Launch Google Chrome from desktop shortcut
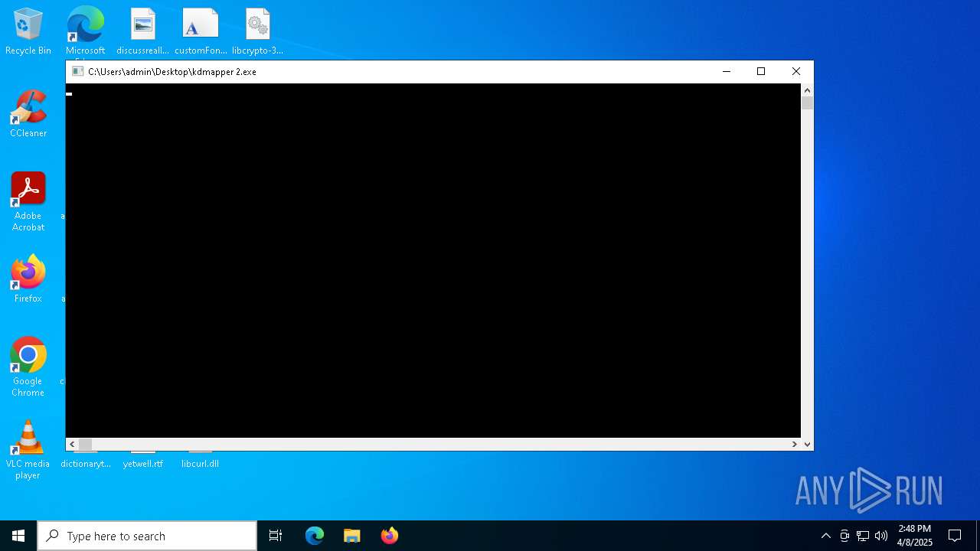This screenshot has width=980, height=551. coord(28,367)
